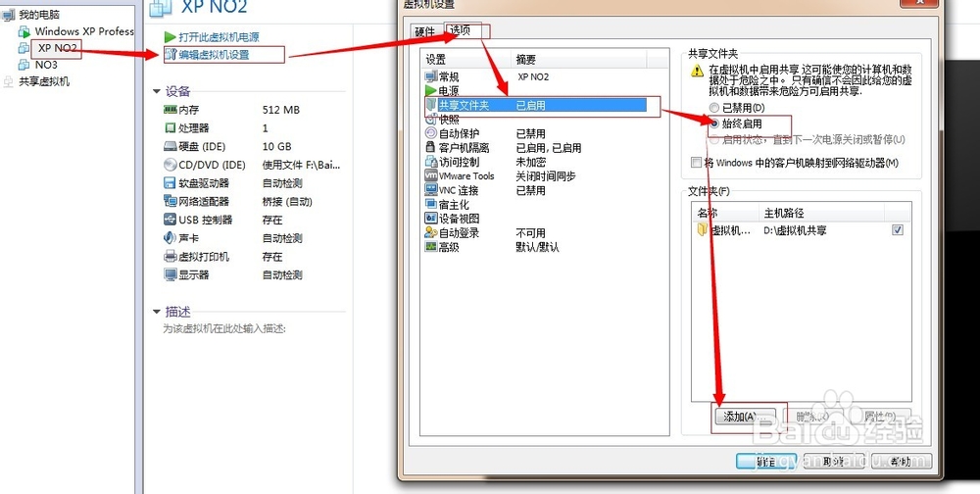This screenshot has width=980, height=494.
Task: Click the USB 控制器 icon
Action: [x=170, y=220]
